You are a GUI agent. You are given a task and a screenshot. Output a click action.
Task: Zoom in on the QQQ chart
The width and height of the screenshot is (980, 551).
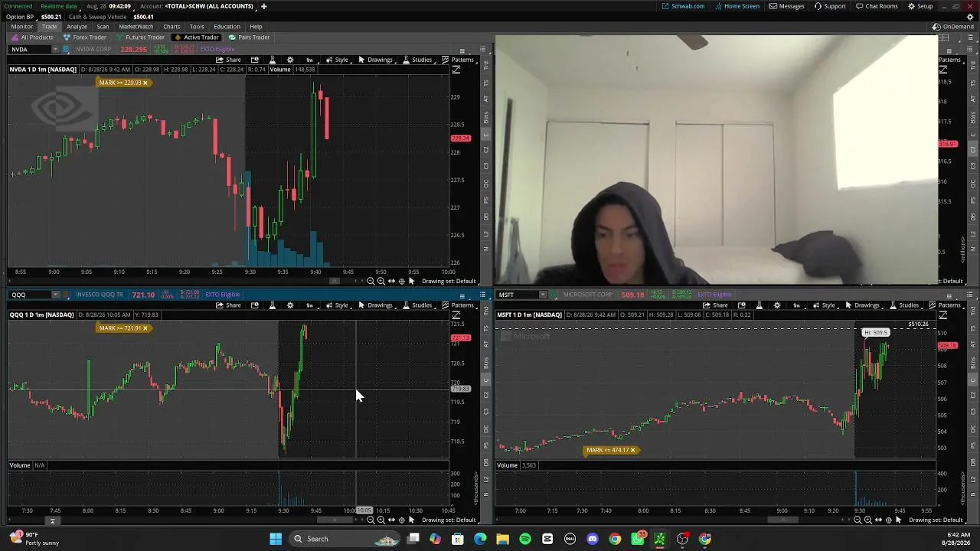(381, 520)
